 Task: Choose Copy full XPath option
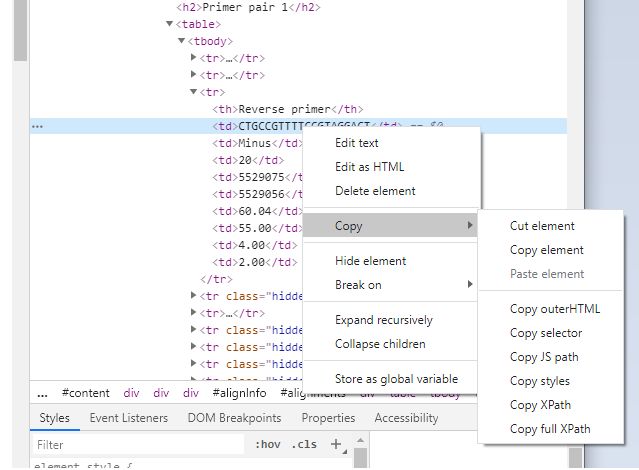(550, 429)
